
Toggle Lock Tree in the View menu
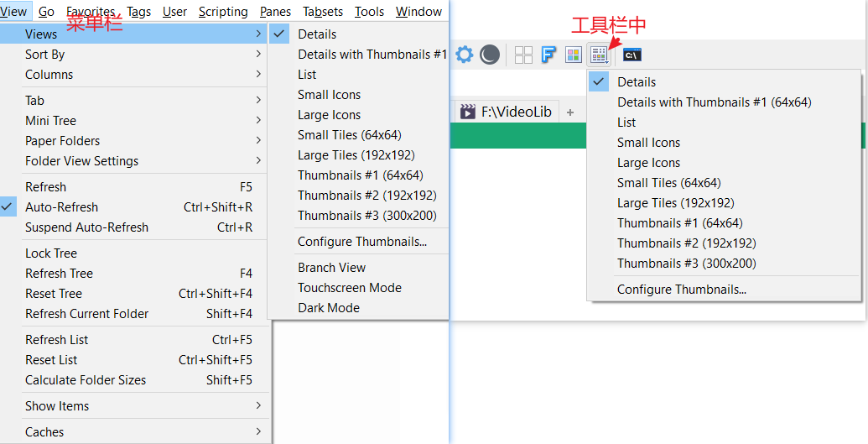pyautogui.click(x=133, y=253)
